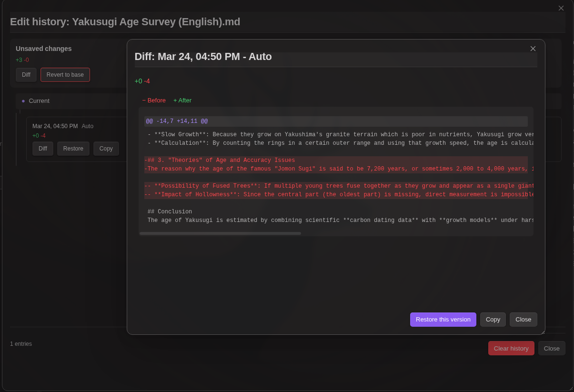This screenshot has width=574, height=392.
Task: Copy the Mar 24 history entry content
Action: pyautogui.click(x=106, y=148)
